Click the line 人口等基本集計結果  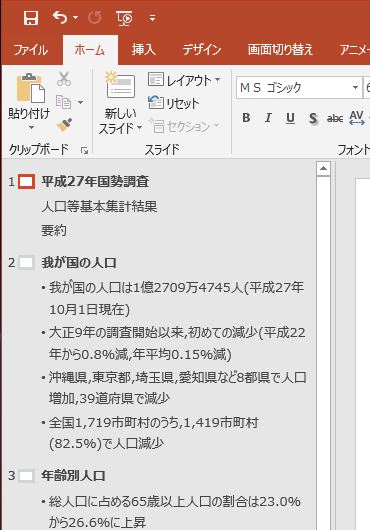click(x=99, y=206)
